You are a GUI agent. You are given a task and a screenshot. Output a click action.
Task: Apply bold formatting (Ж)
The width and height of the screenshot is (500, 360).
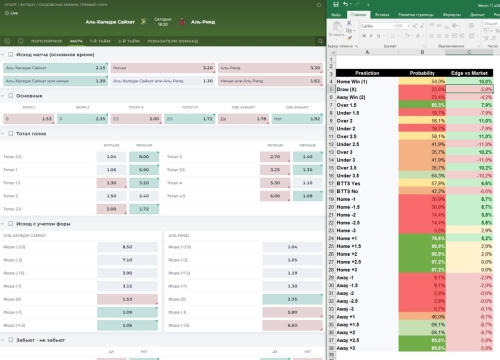(x=364, y=36)
